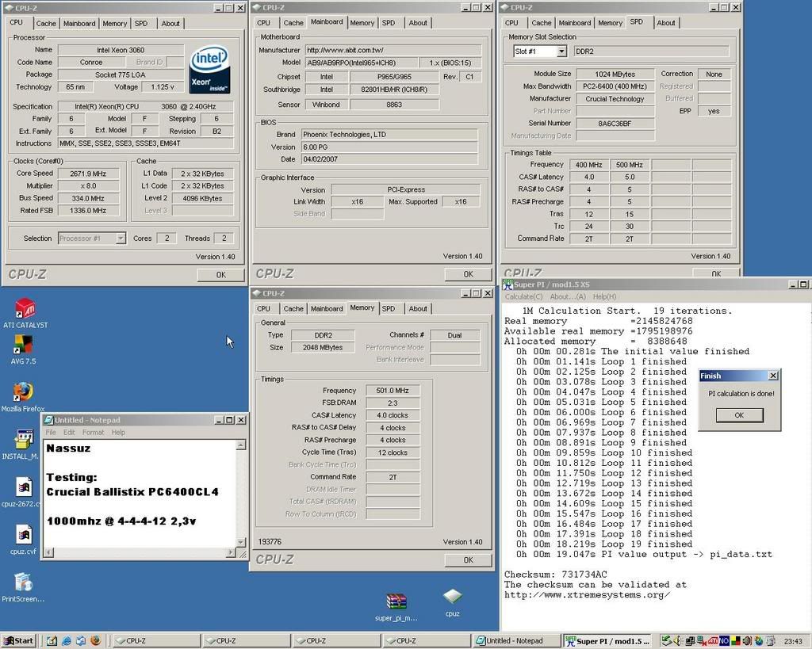Click the Core Speed 2671.9 MHz value
The width and height of the screenshot is (812, 649).
click(x=89, y=174)
